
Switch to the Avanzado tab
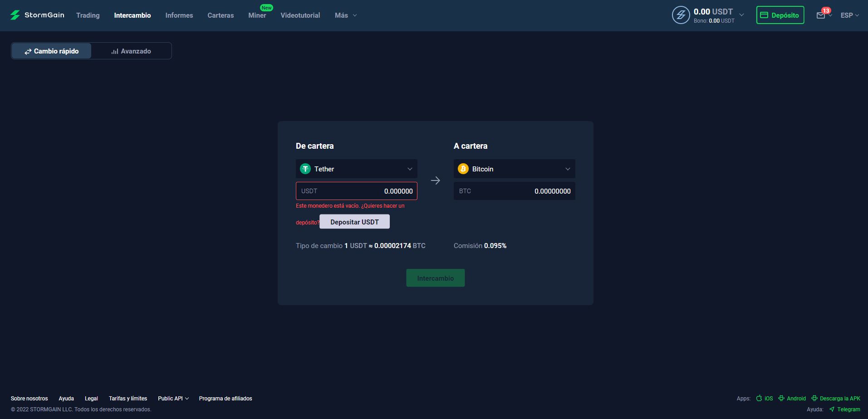coord(131,51)
